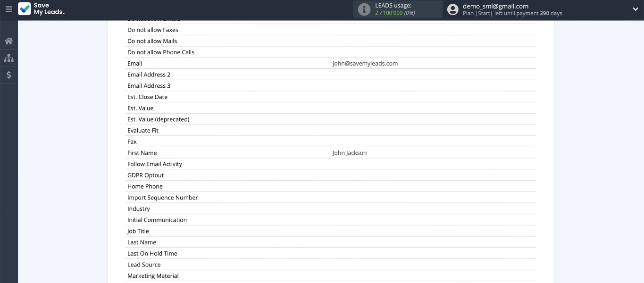Click the Email Address 2 row
644x283 pixels.
pyautogui.click(x=330, y=75)
